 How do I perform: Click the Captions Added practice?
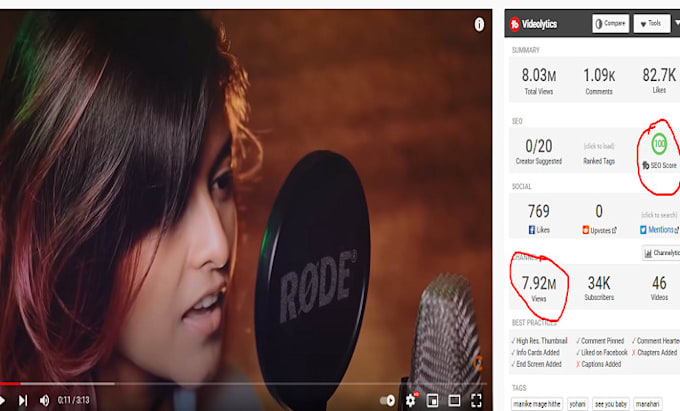point(598,364)
